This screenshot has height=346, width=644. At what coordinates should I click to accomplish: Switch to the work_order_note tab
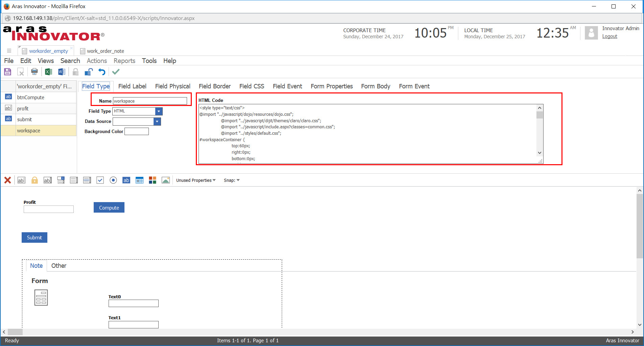pos(102,51)
